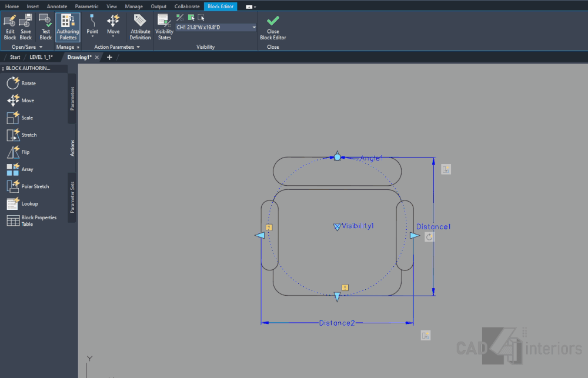588x378 pixels.
Task: Select the Distance1 dimension label
Action: coord(433,226)
